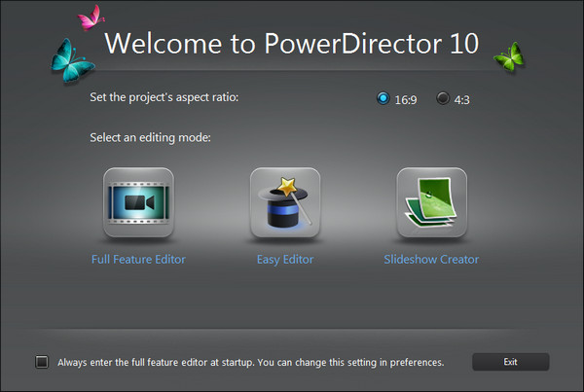Select the 4:3 aspect ratio
The height and width of the screenshot is (392, 584).
click(443, 98)
